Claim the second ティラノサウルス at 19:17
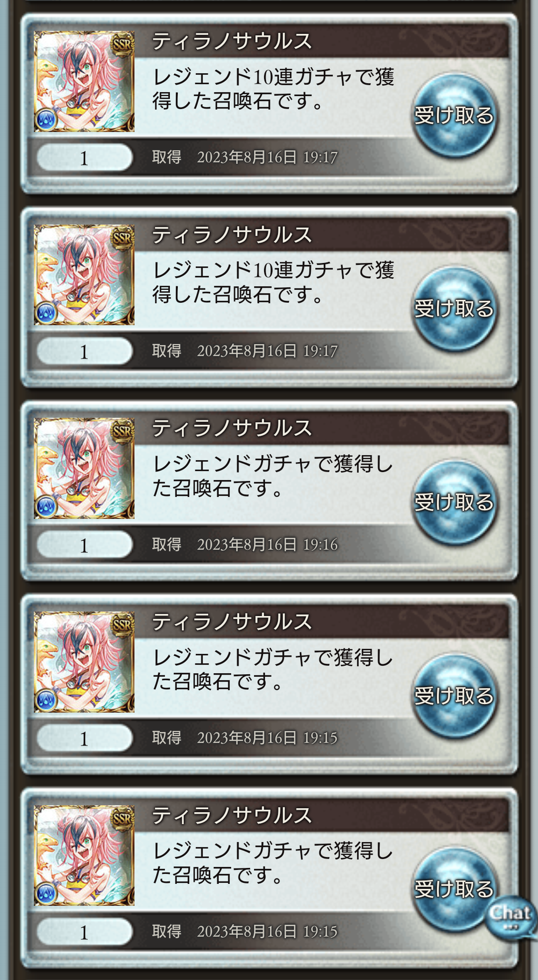538x980 pixels. click(x=454, y=309)
